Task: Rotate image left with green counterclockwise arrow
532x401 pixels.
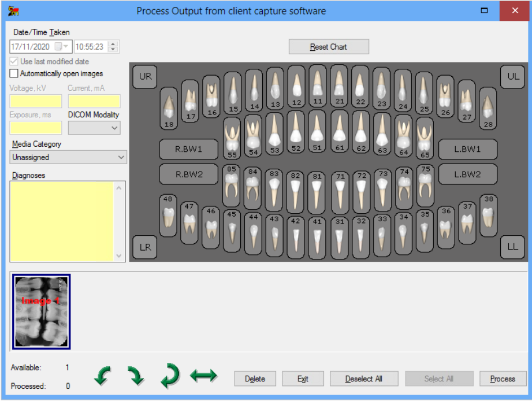Action: point(102,376)
